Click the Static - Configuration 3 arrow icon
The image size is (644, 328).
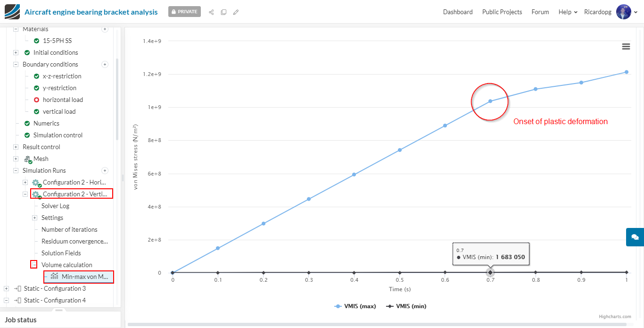[x=18, y=288]
